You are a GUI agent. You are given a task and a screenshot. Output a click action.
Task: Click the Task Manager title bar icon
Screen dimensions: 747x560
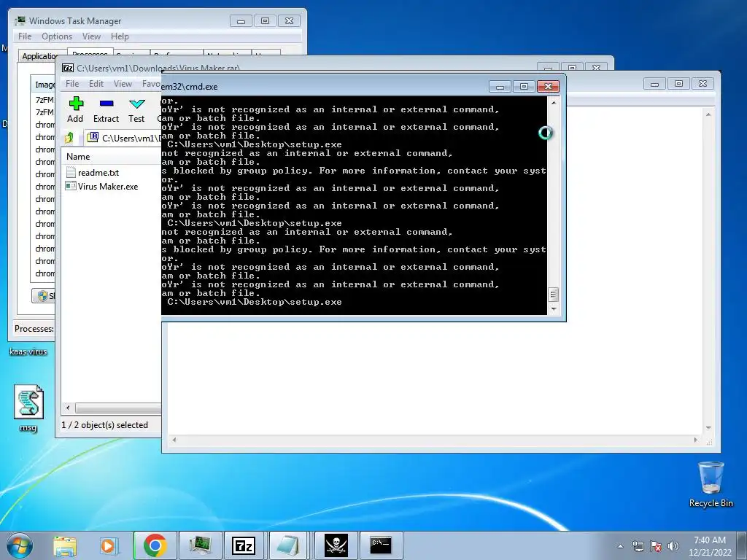[x=20, y=21]
